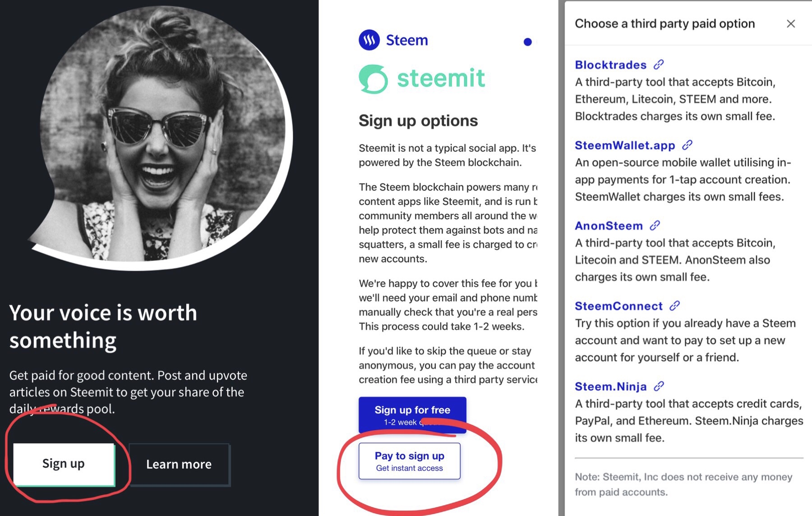Click the 'Your voice is worth something' headline
Image resolution: width=812 pixels, height=516 pixels.
tap(103, 326)
